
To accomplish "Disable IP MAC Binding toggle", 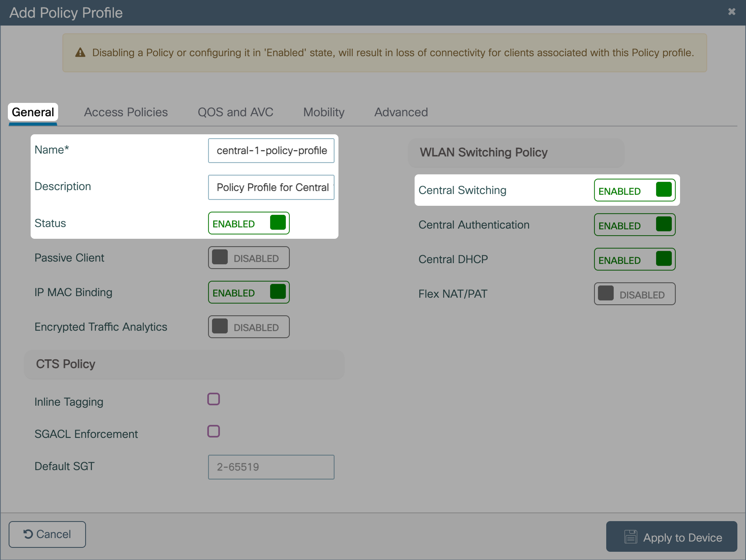I will point(249,292).
